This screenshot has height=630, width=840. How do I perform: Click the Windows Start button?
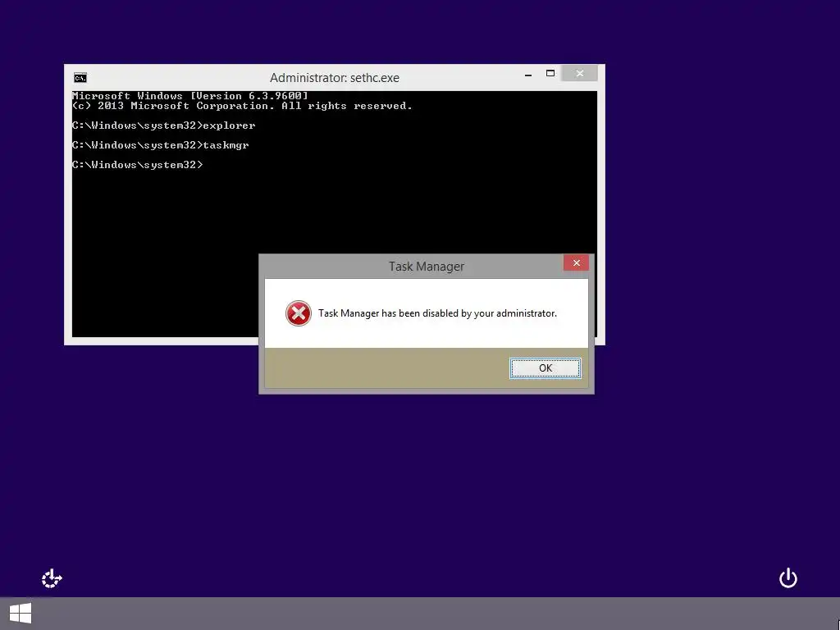(x=21, y=614)
